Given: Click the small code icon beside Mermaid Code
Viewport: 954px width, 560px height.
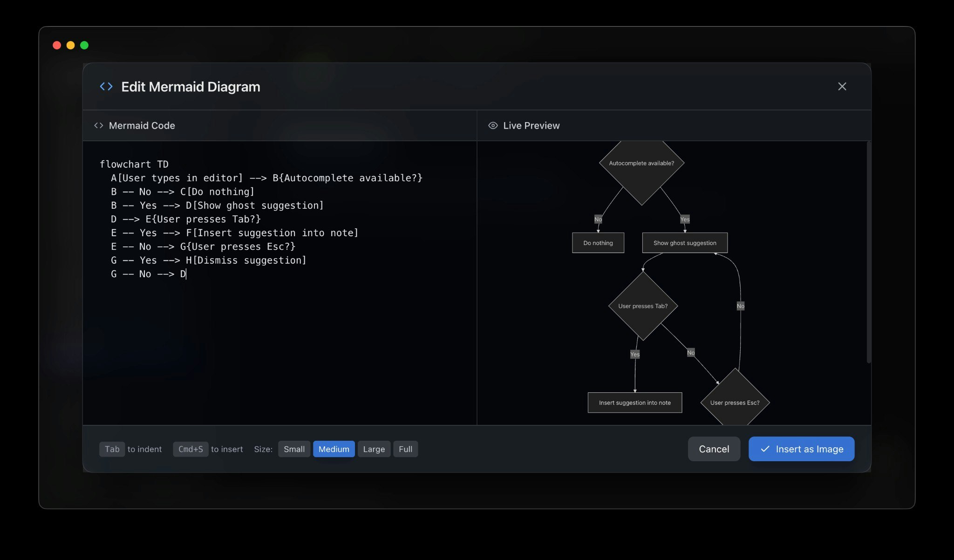Looking at the screenshot, I should point(98,125).
